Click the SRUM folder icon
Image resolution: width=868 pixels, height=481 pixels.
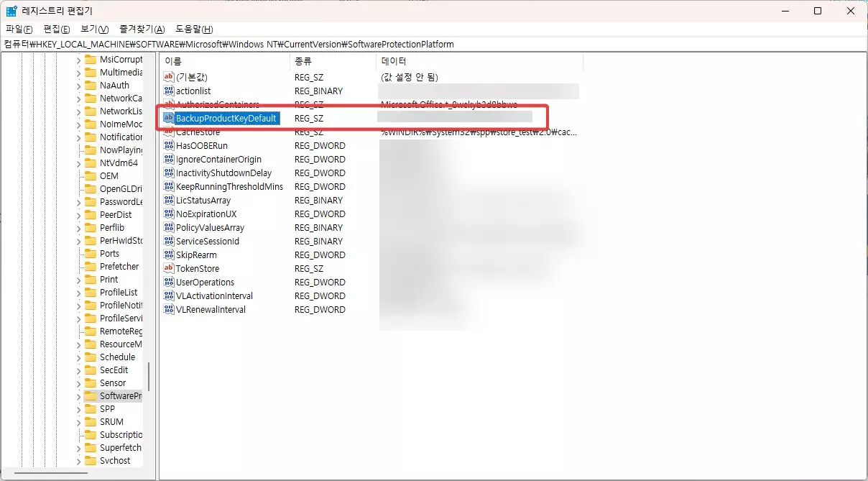click(90, 421)
